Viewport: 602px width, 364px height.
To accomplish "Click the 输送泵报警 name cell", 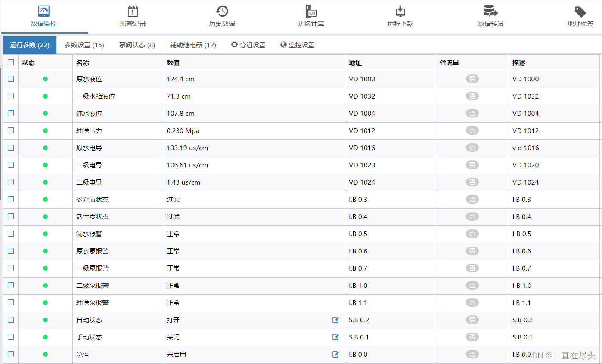I will [118, 303].
